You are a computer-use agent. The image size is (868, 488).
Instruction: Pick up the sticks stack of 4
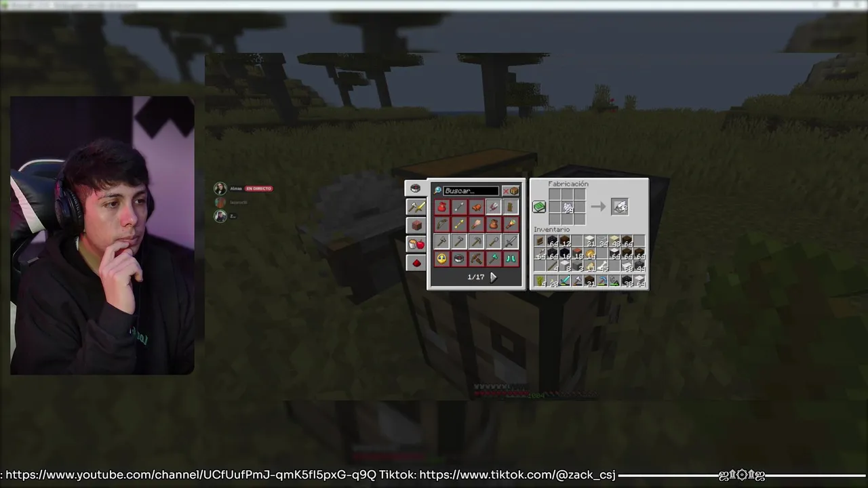pyautogui.click(x=553, y=265)
